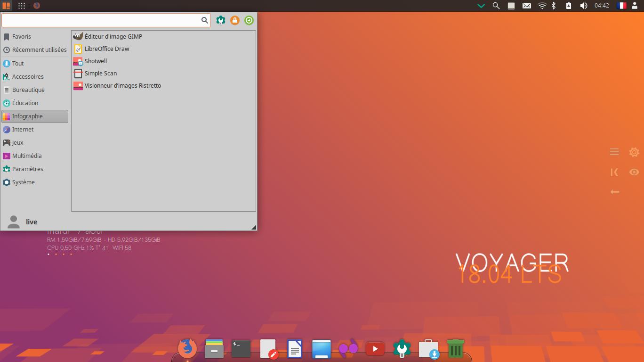Select the Infographie category
Viewport: 644px width, 362px height.
[x=35, y=116]
